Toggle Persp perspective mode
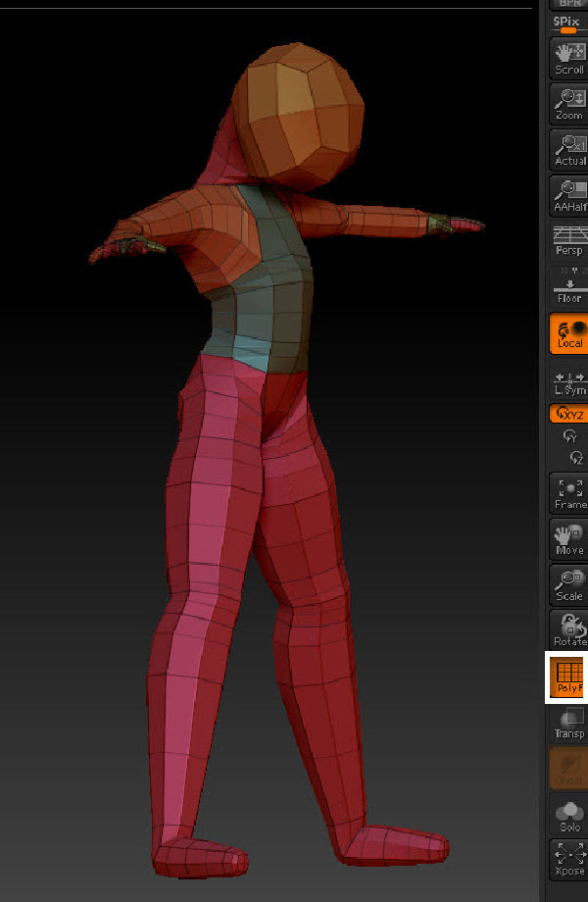The image size is (588, 902). tap(568, 238)
